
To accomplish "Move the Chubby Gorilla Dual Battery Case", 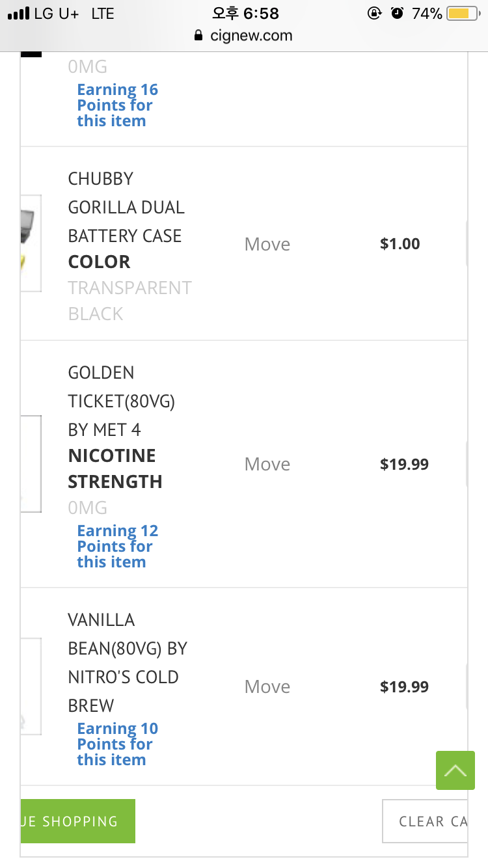I will (267, 245).
